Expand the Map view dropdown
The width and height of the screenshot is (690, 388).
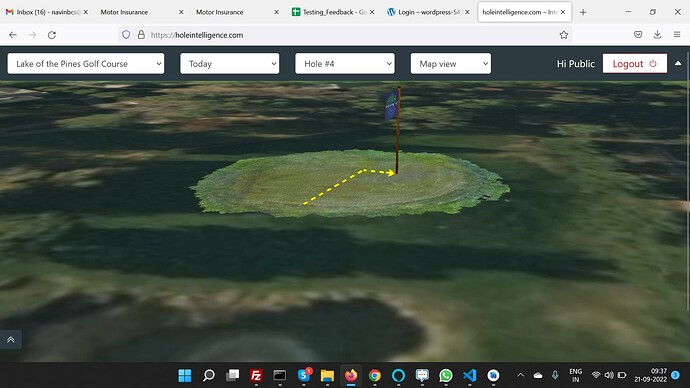(x=451, y=63)
